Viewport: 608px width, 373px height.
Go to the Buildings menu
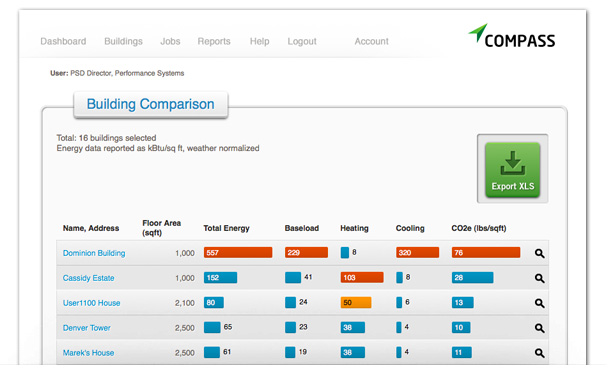coord(123,41)
